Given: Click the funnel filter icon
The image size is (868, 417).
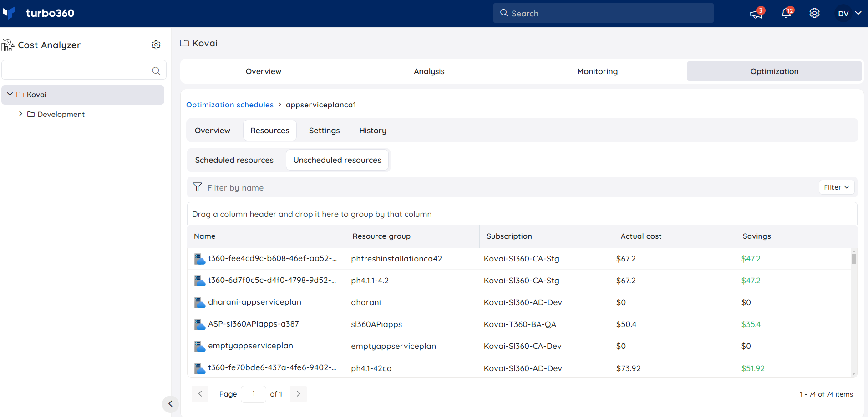Looking at the screenshot, I should click(x=197, y=187).
